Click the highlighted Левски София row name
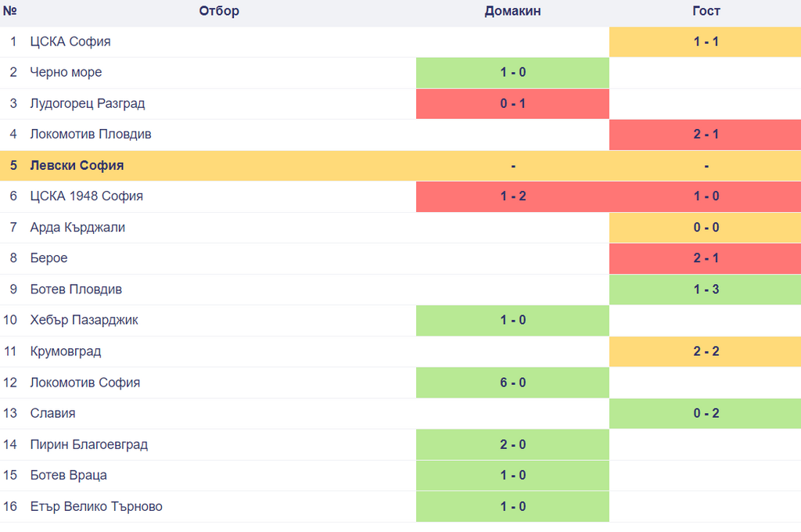The image size is (801, 532). [77, 166]
